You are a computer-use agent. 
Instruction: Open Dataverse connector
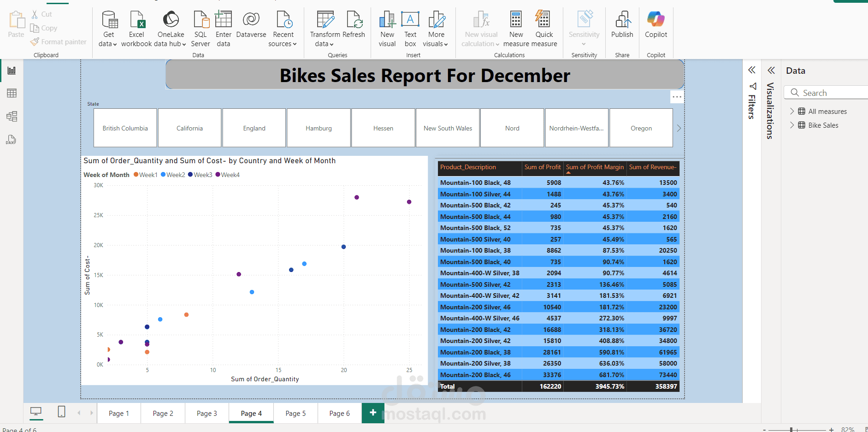pos(251,24)
